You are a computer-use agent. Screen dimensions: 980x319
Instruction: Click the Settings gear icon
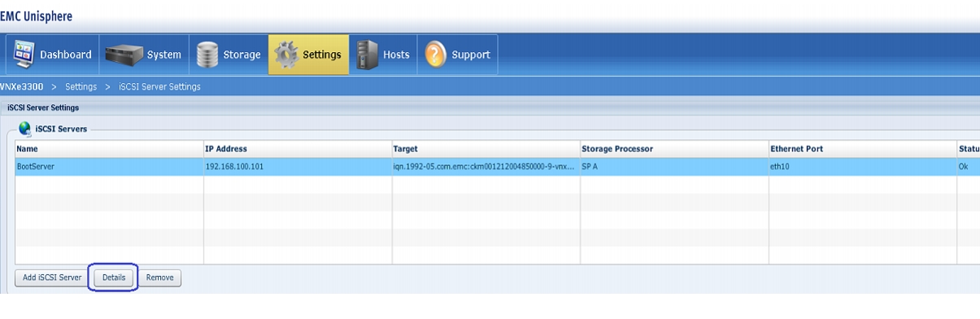pyautogui.click(x=285, y=55)
